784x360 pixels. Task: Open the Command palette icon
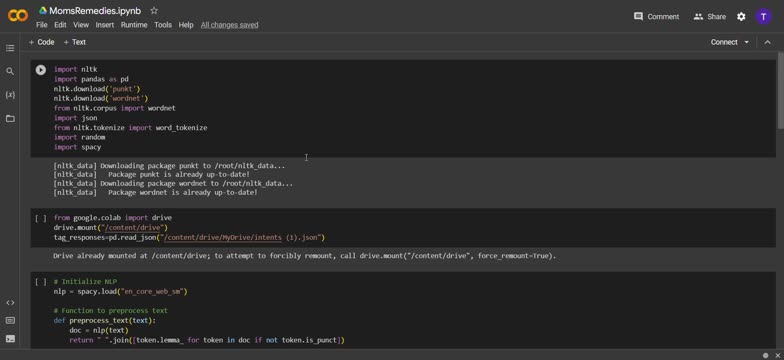click(10, 320)
